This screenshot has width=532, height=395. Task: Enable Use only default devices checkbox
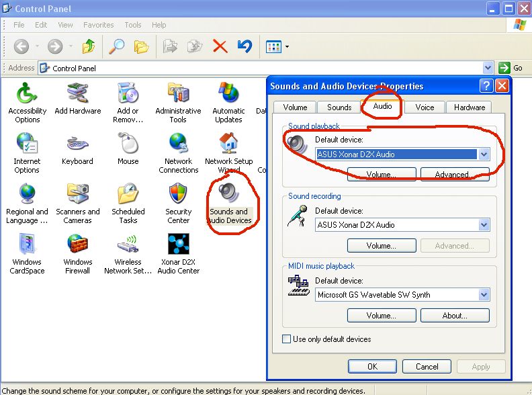coord(286,339)
